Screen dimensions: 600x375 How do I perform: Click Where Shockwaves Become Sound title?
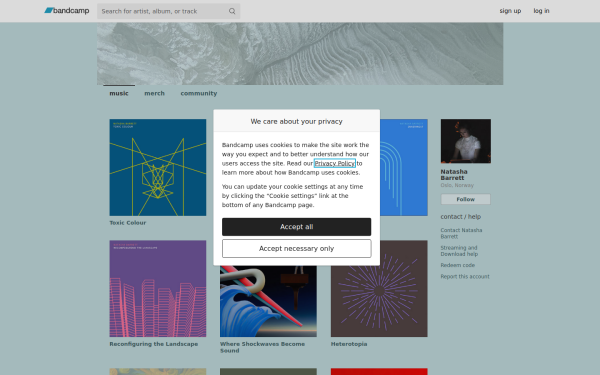[262, 347]
